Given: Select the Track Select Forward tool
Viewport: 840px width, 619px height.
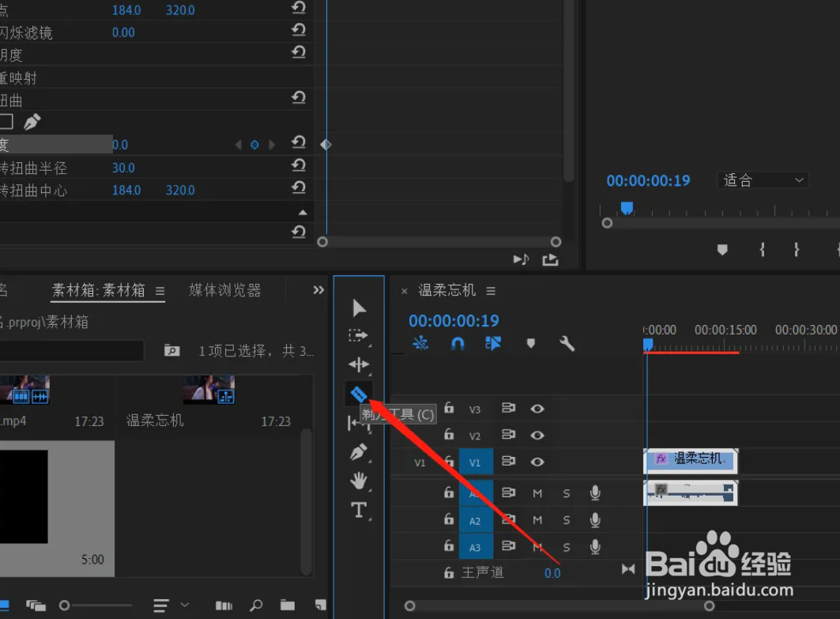Looking at the screenshot, I should [x=358, y=336].
